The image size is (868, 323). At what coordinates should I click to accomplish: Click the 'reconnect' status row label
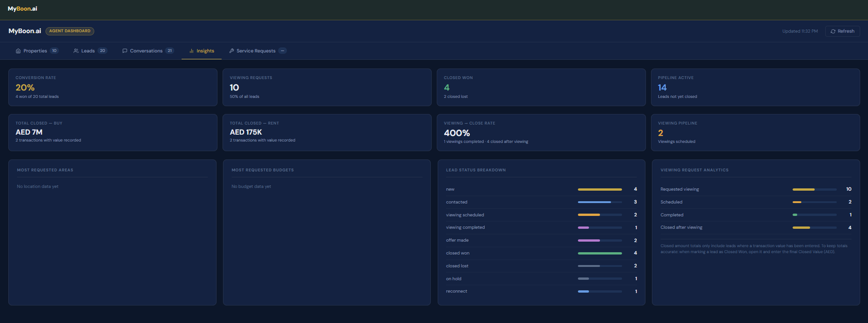[456, 292]
